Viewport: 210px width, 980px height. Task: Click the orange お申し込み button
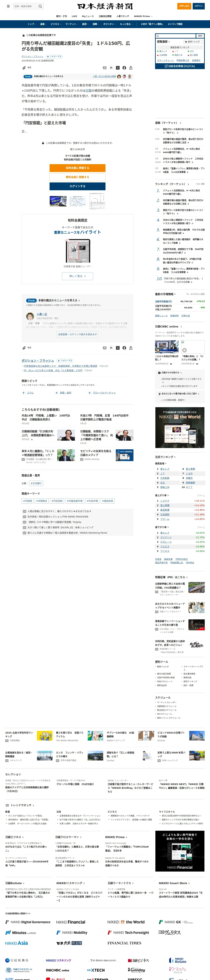pos(184,6)
